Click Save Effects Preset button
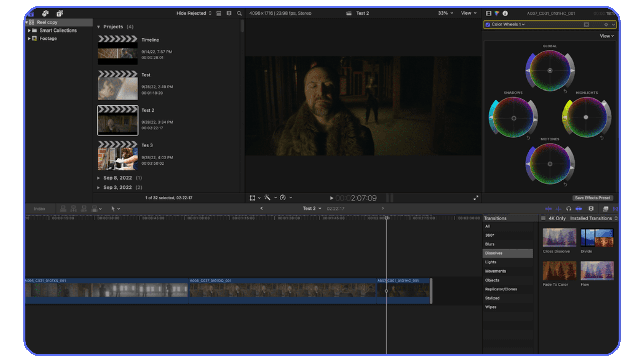 (x=593, y=198)
